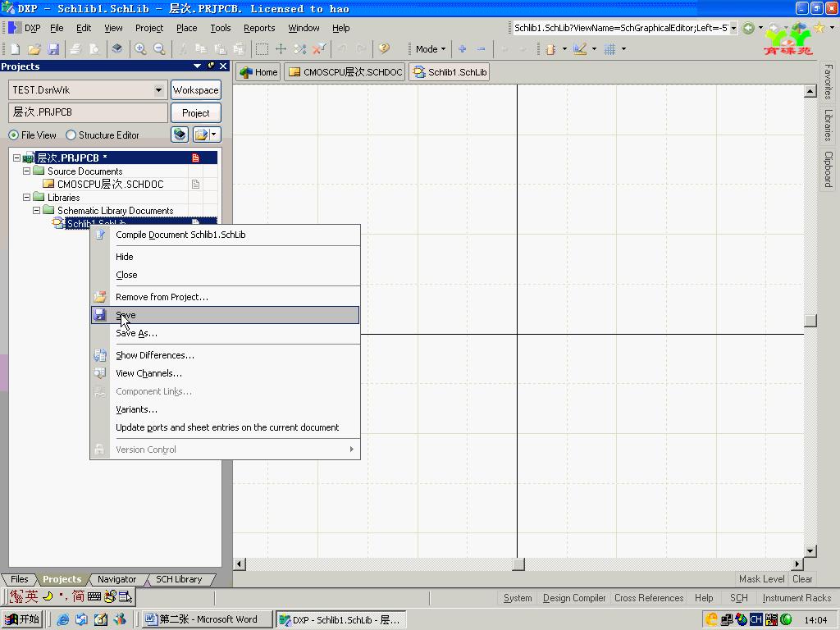Choose Show Differences... menu entry

pos(225,355)
